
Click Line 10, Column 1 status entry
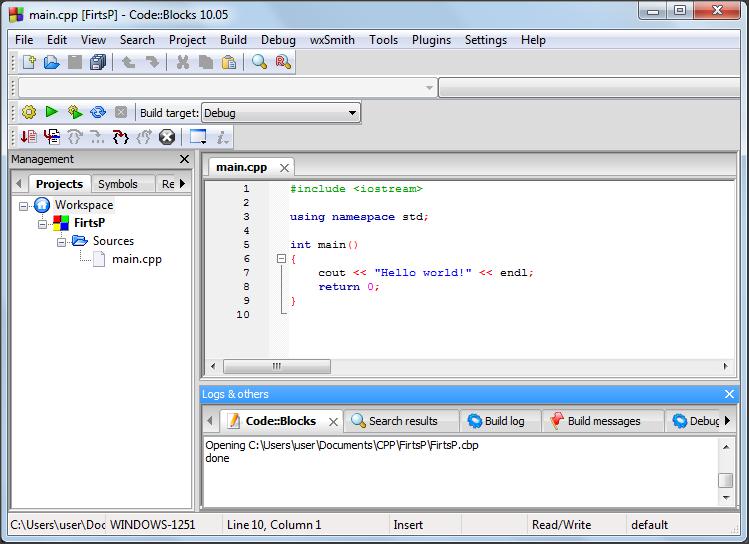274,525
